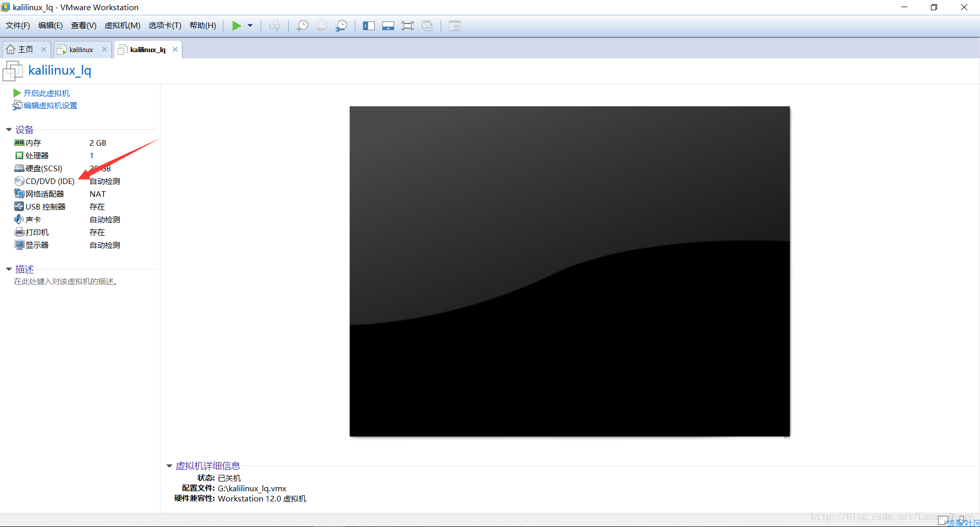Toggle the library sidebar view icon
This screenshot has height=527, width=980.
pyautogui.click(x=369, y=26)
